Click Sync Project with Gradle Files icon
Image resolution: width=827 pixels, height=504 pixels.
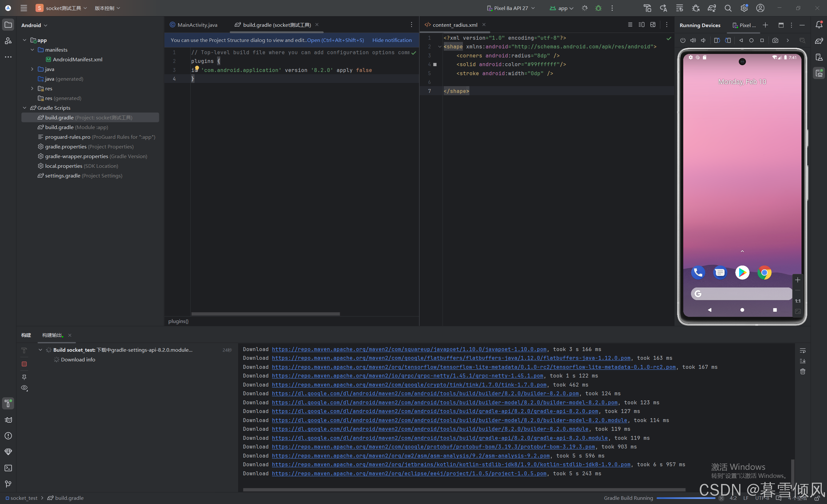(x=712, y=8)
